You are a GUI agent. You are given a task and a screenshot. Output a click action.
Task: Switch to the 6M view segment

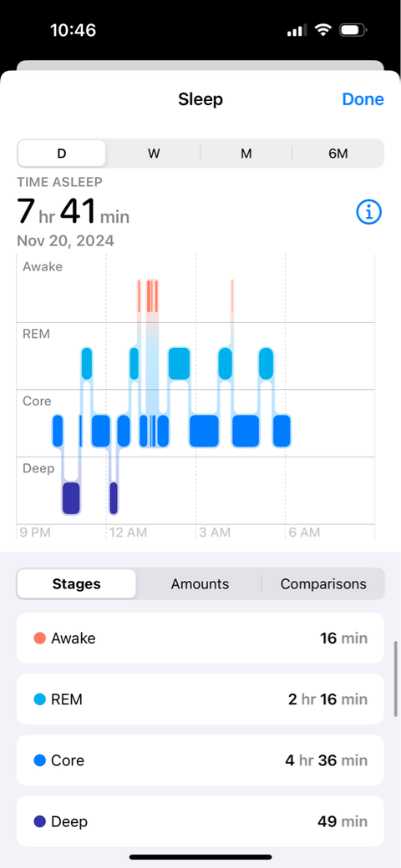click(338, 154)
